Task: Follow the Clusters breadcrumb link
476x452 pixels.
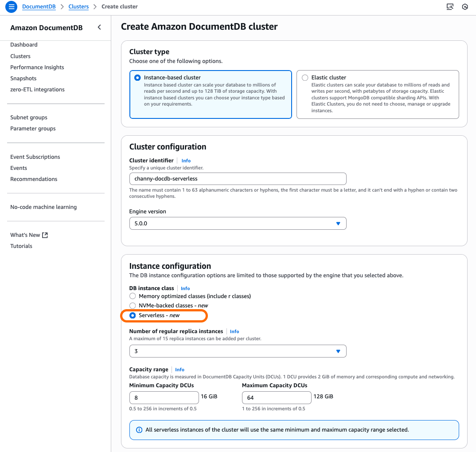Action: 78,7
